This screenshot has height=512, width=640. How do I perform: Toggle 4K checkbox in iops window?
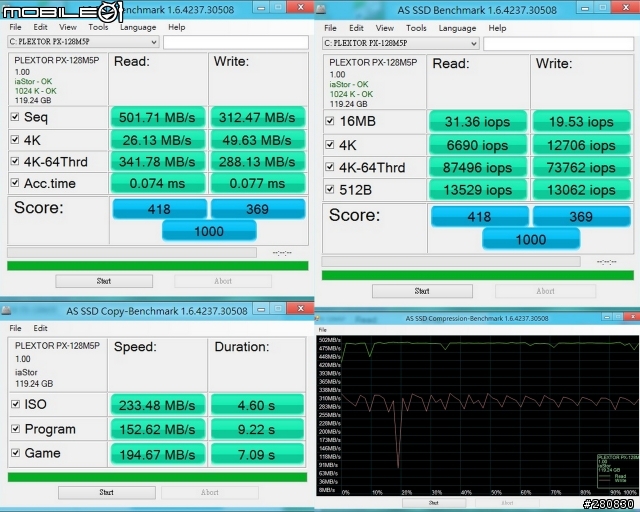tap(330, 145)
